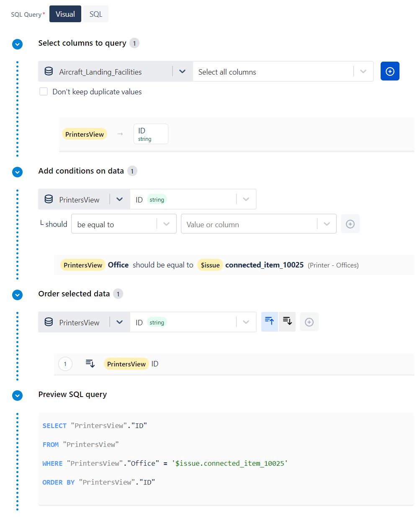Viewport: 420px width, 519px height.
Task: Collapse the Preview SQL query section
Action: click(x=17, y=395)
